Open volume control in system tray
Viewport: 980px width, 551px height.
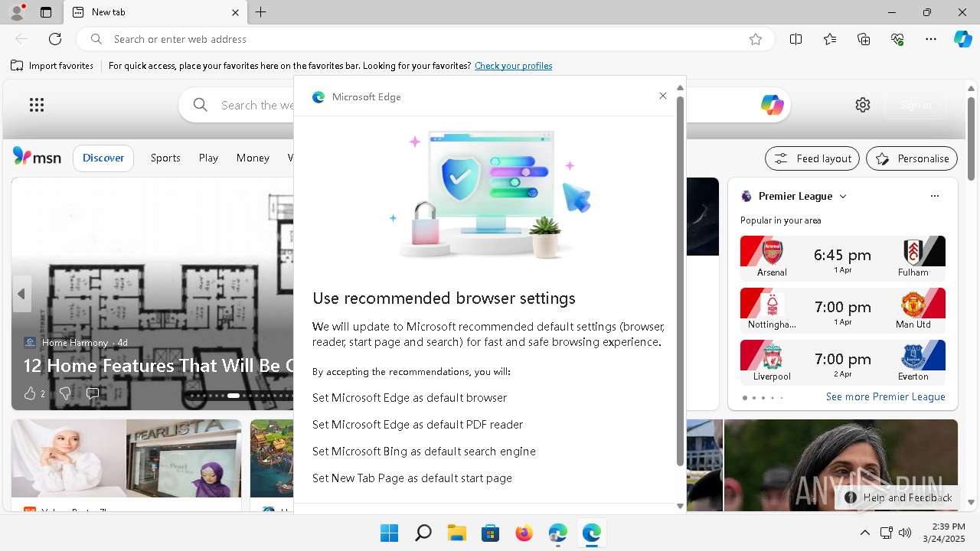(905, 533)
